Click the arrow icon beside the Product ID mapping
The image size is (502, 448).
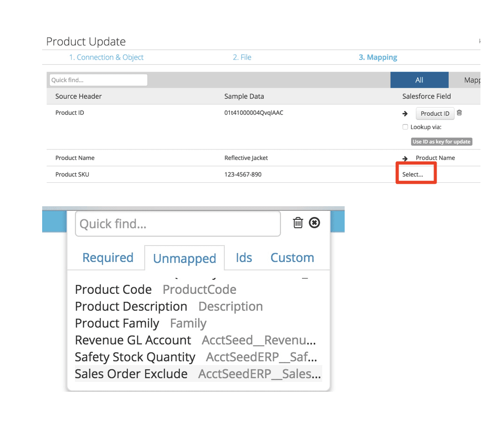405,113
